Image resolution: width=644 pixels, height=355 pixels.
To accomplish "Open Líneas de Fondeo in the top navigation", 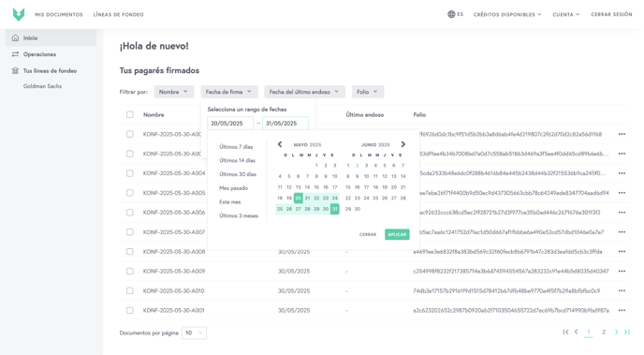I will coord(118,14).
